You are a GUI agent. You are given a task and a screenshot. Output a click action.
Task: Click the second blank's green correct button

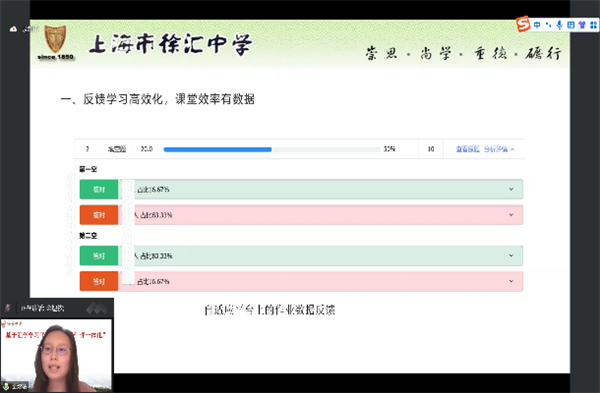(x=99, y=256)
